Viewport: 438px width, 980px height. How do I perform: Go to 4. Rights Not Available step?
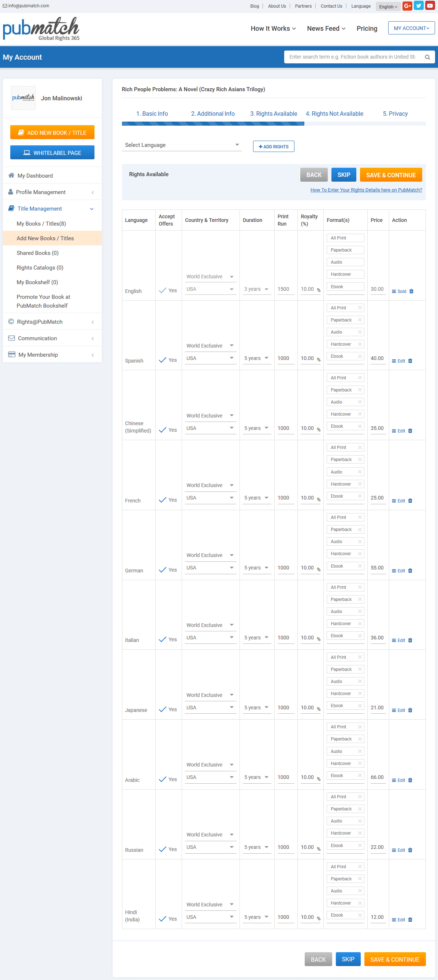point(334,114)
